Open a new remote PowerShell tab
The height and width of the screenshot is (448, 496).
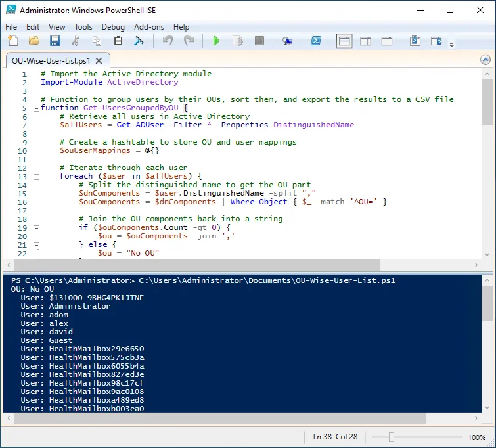[287, 41]
